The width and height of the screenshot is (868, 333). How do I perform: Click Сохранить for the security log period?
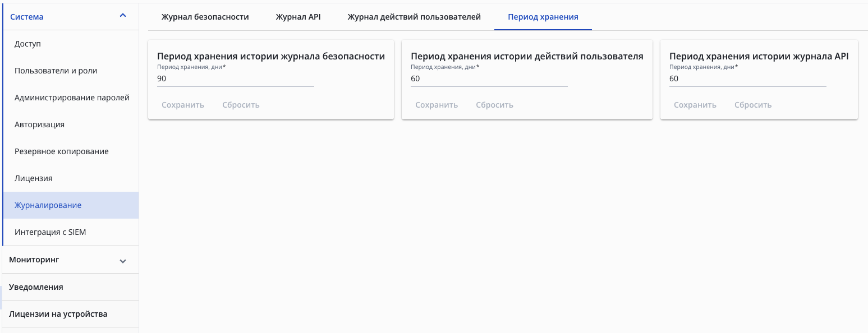pos(183,105)
